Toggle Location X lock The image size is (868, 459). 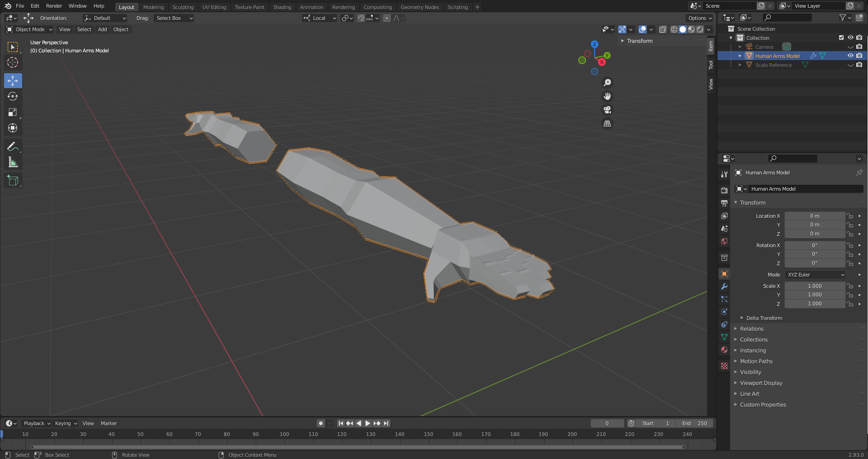coord(850,216)
